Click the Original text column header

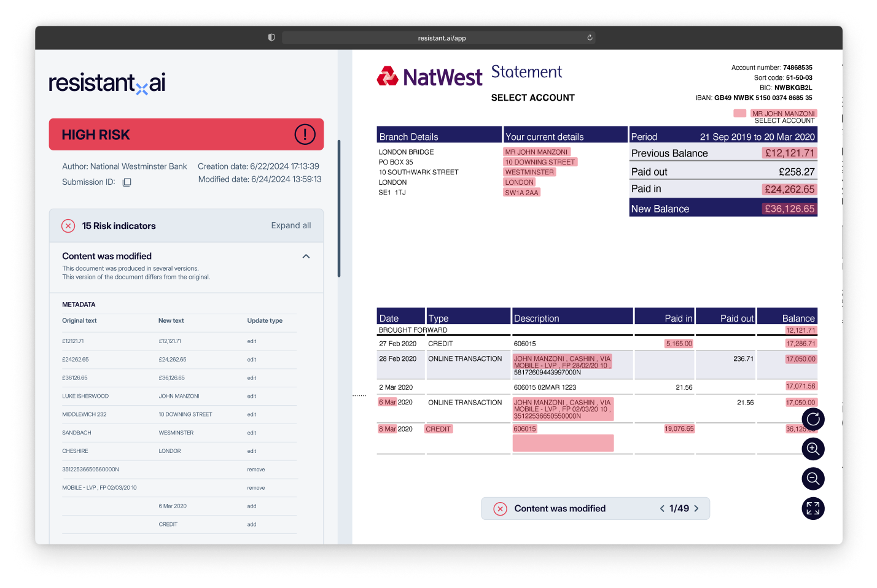[79, 320]
